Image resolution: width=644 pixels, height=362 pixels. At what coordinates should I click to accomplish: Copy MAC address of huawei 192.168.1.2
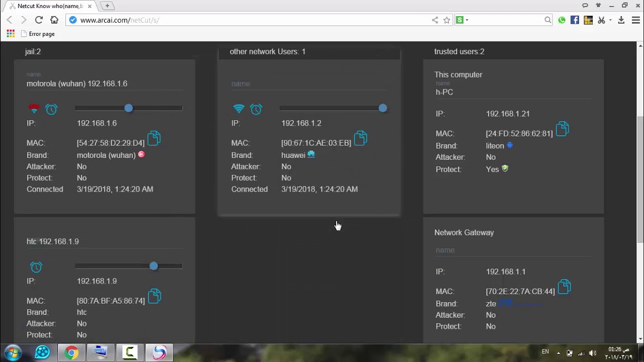tap(360, 138)
